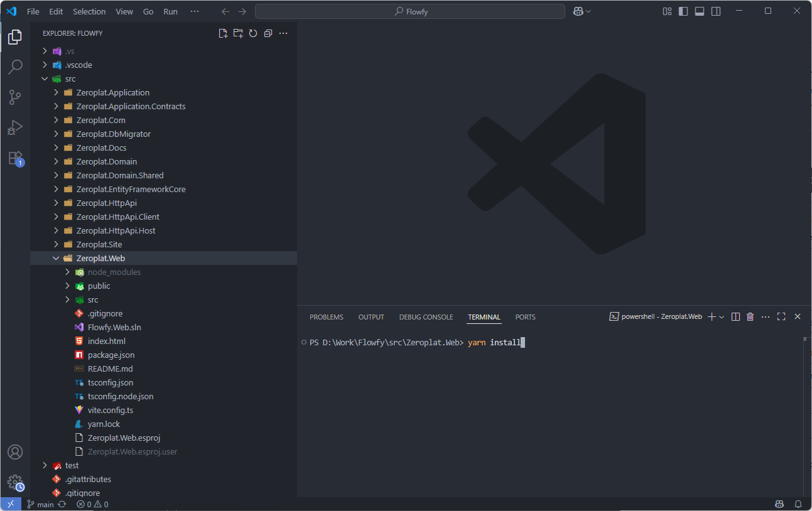Image resolution: width=812 pixels, height=511 pixels.
Task: Toggle the bottom panel visibility
Action: tap(700, 11)
